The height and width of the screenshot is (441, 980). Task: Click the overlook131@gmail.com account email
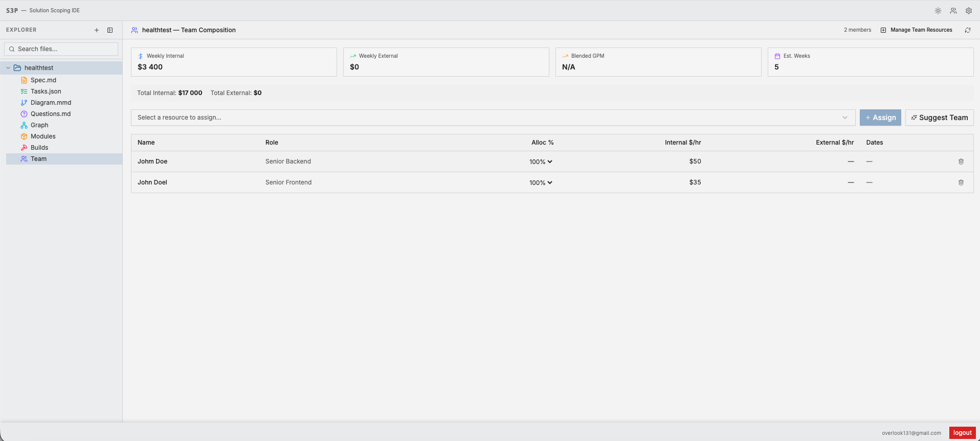(911, 433)
